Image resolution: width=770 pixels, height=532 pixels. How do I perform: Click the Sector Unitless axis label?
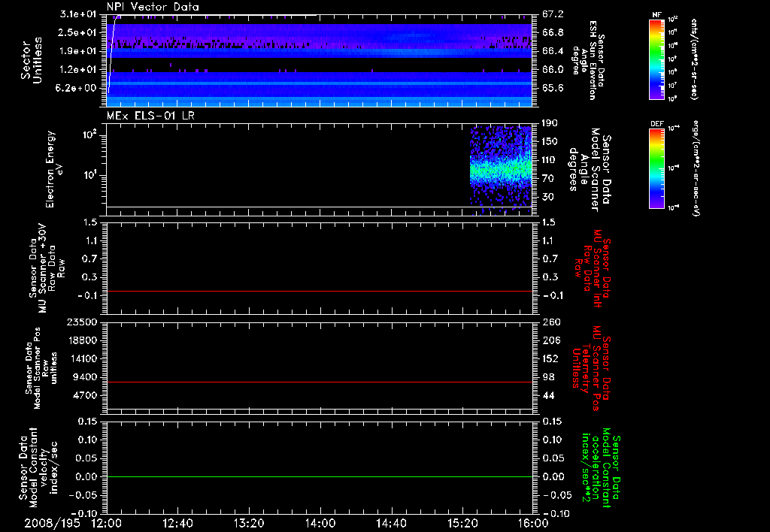32,60
